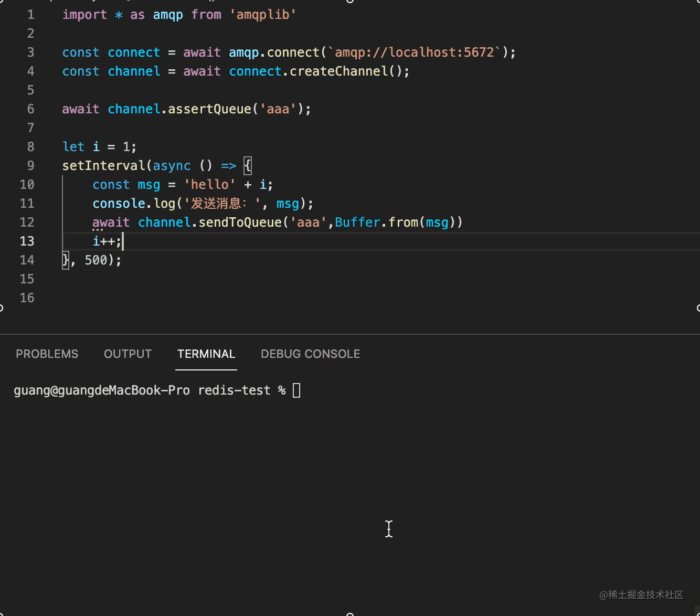700x616 pixels.
Task: Switch to the PROBLEMS tab
Action: pos(47,354)
